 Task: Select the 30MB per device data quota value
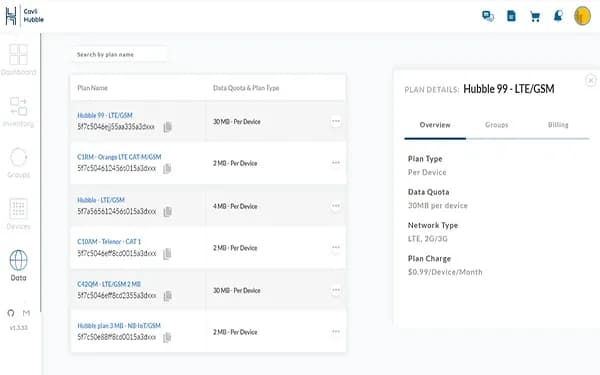pos(438,205)
